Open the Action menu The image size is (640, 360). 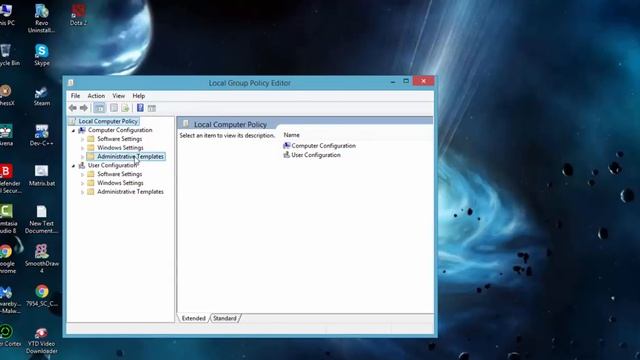click(x=96, y=96)
